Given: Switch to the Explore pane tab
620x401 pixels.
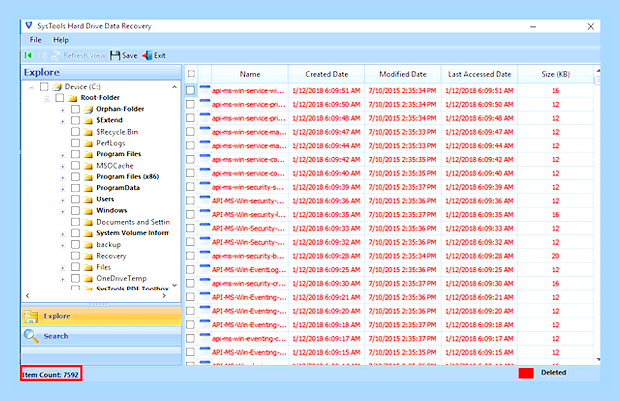Looking at the screenshot, I should click(102, 316).
